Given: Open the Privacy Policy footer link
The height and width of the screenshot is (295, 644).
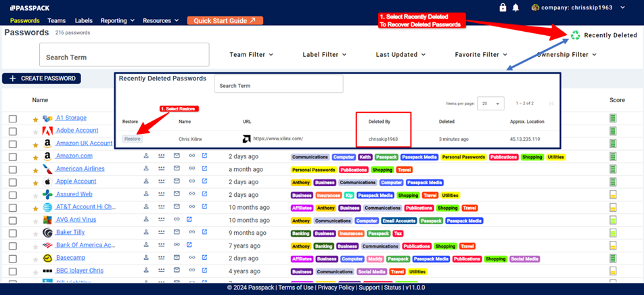Looking at the screenshot, I should click(336, 288).
